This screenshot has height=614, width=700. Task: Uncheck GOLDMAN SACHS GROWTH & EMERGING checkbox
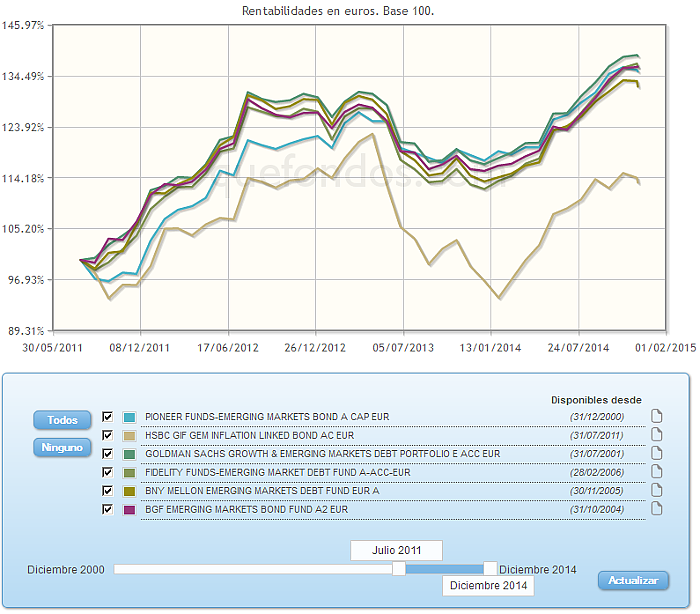pyautogui.click(x=107, y=454)
